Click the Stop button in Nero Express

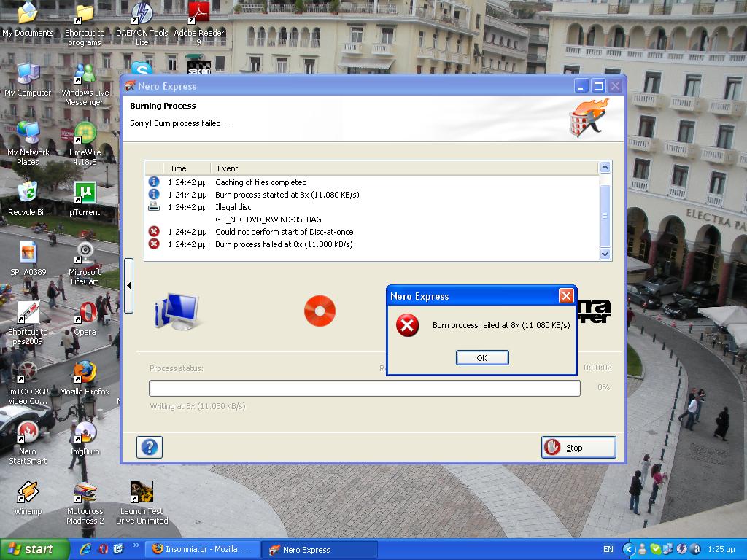[578, 448]
